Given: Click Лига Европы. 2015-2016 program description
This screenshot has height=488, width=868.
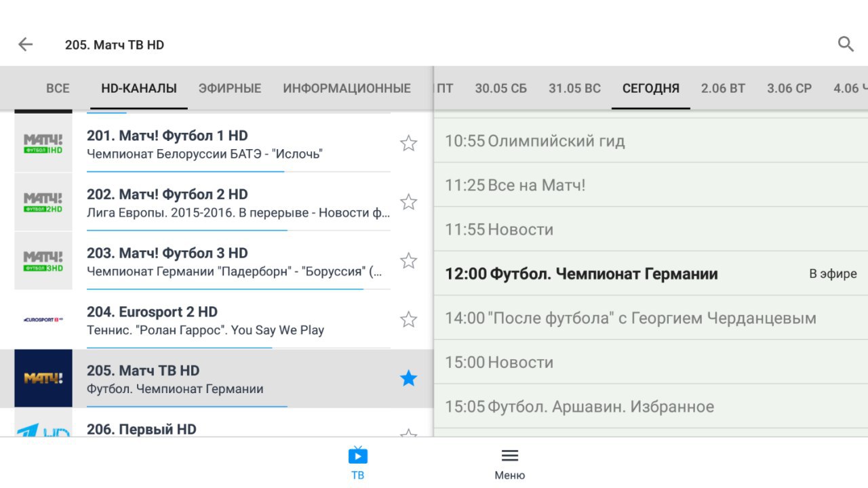Looking at the screenshot, I should pos(239,213).
